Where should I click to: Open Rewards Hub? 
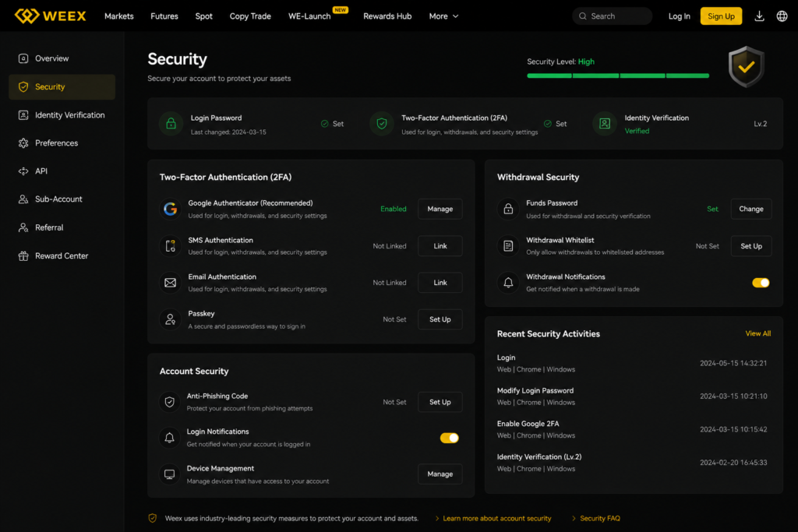click(387, 16)
